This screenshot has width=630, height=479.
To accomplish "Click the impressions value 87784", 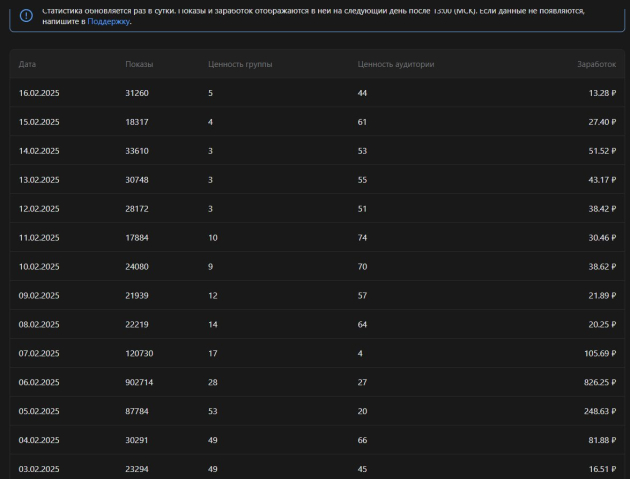I will coord(137,411).
